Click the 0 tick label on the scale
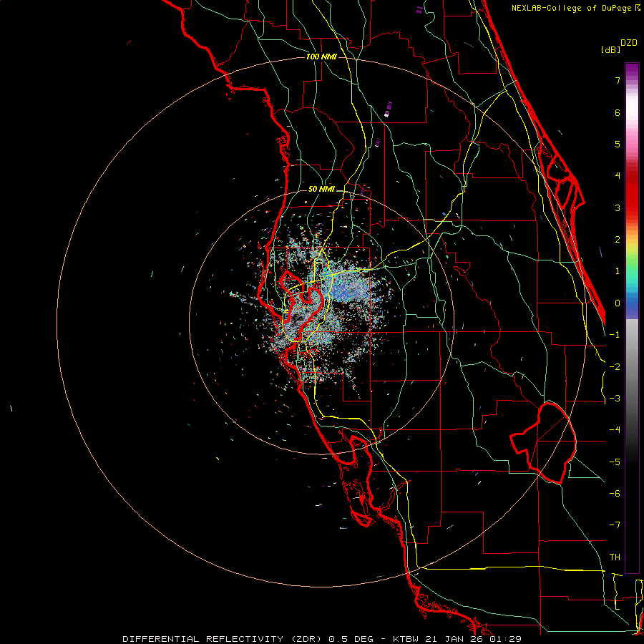This screenshot has height=644, width=644. tap(618, 303)
